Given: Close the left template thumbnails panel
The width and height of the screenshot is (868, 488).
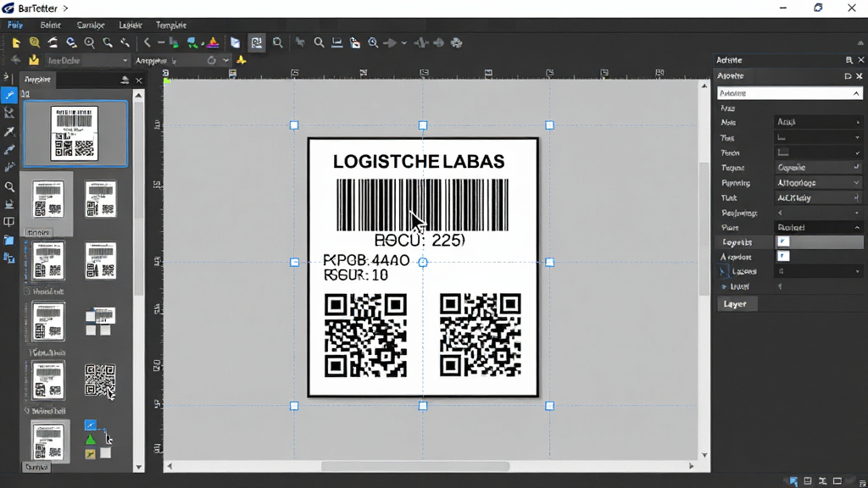Looking at the screenshot, I should click(x=139, y=80).
